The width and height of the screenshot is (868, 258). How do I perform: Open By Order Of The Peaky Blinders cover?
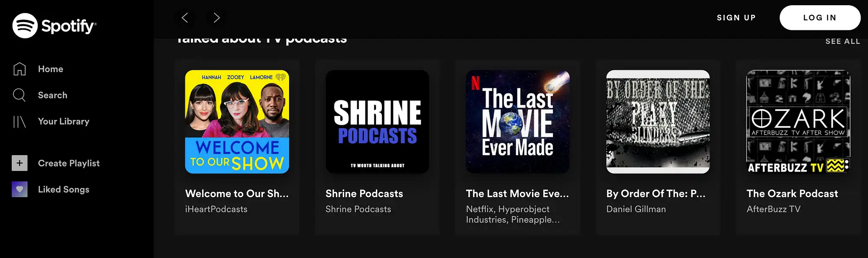(658, 122)
